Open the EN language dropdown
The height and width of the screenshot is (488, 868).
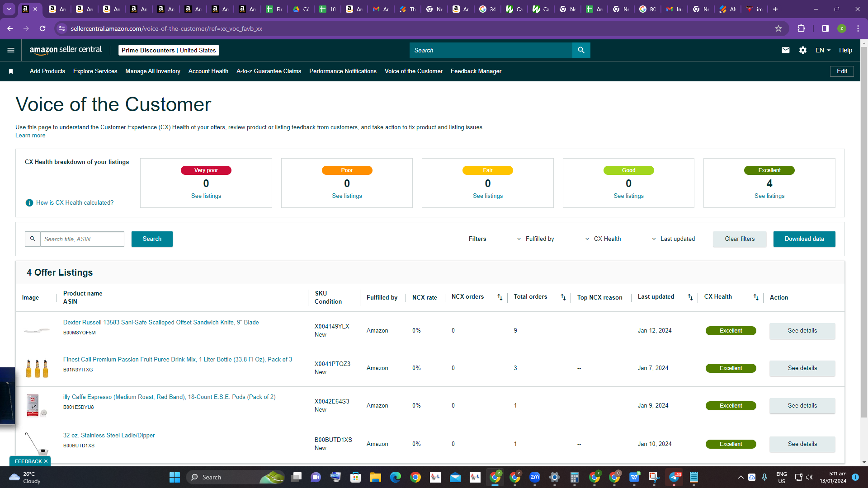[823, 50]
